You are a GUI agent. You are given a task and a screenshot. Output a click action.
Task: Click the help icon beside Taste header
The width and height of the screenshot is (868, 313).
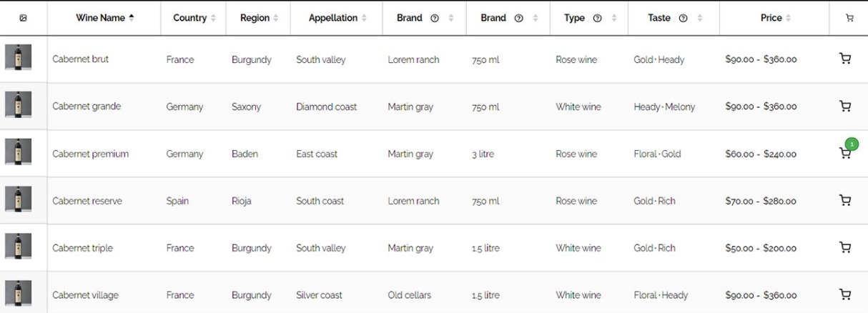click(682, 19)
